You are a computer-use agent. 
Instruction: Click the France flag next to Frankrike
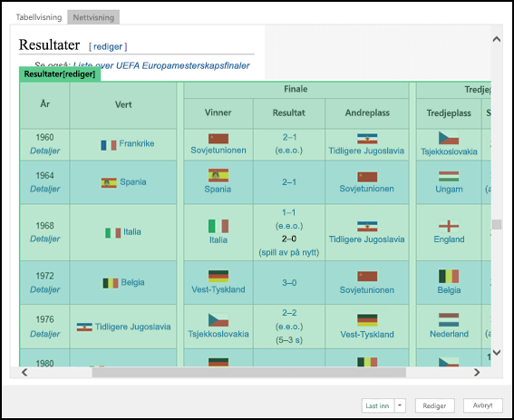109,145
